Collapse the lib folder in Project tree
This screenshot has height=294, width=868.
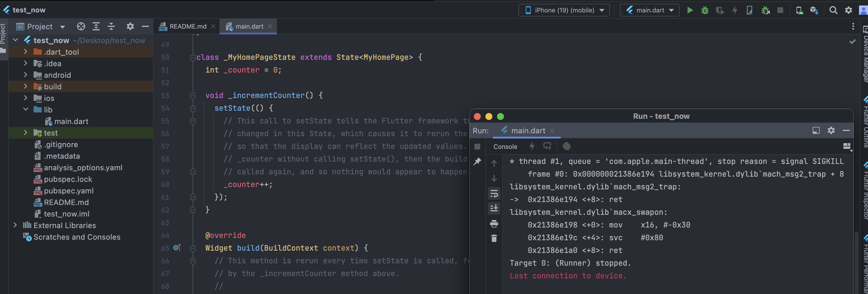[x=25, y=109]
